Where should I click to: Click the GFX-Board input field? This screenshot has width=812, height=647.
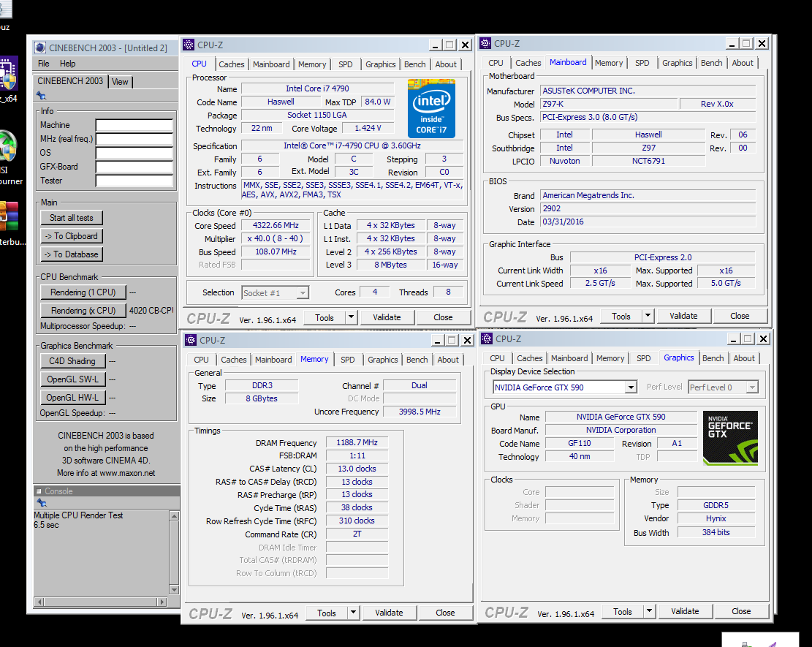(x=134, y=167)
